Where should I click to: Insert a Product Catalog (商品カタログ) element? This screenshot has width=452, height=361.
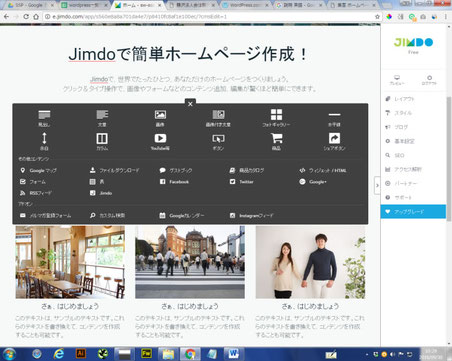click(x=247, y=170)
